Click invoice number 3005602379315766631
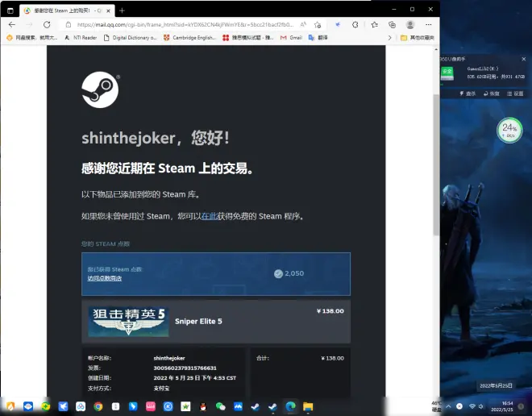Image resolution: width=532 pixels, height=416 pixels. point(185,368)
